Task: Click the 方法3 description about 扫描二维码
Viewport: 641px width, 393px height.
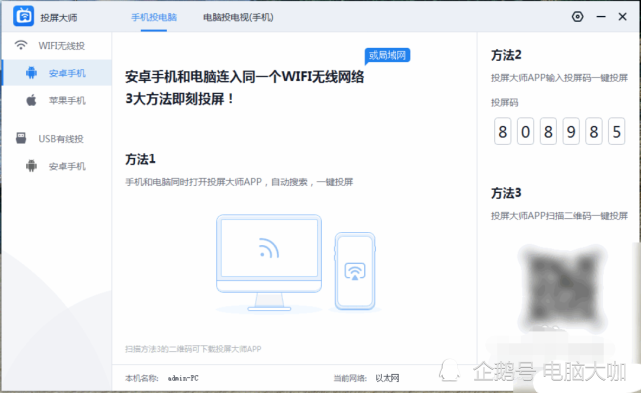Action: pos(559,216)
